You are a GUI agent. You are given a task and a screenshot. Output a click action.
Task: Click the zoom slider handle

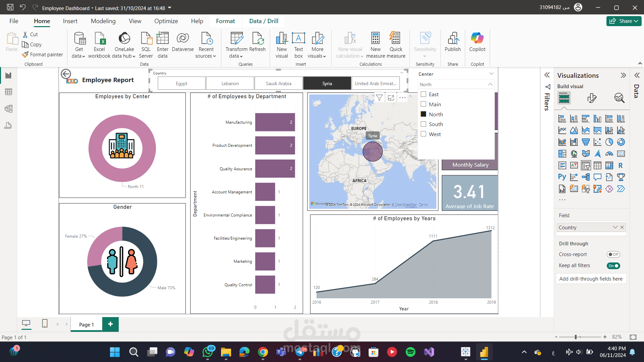click(576, 337)
